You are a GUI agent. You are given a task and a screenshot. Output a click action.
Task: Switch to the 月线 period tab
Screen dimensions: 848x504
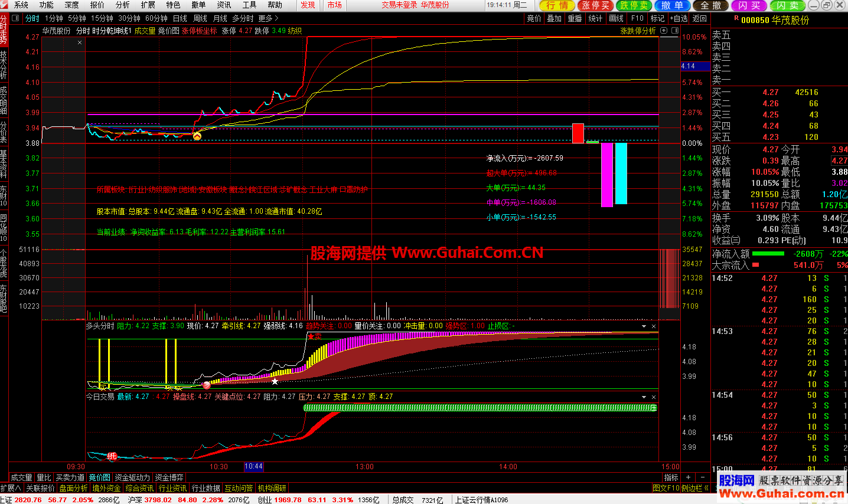pos(220,18)
